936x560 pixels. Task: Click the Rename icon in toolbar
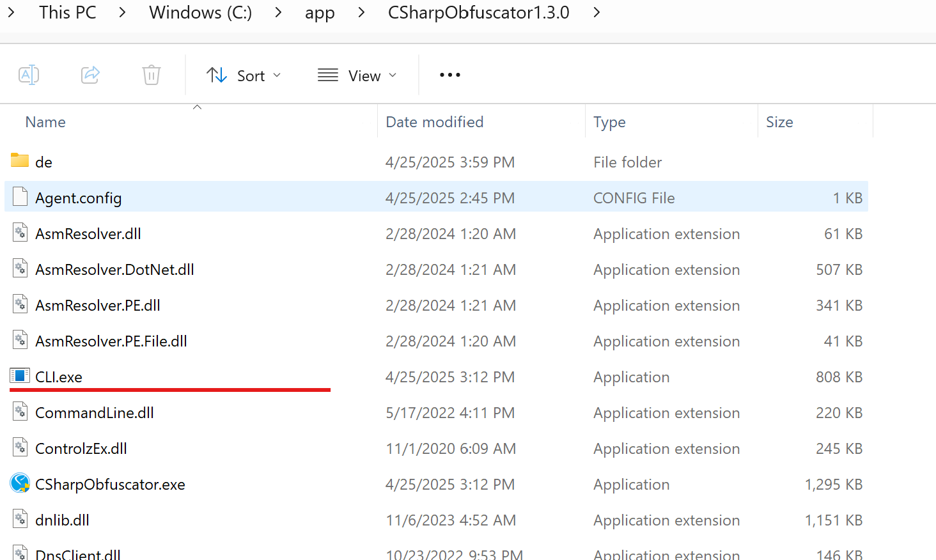click(x=29, y=75)
